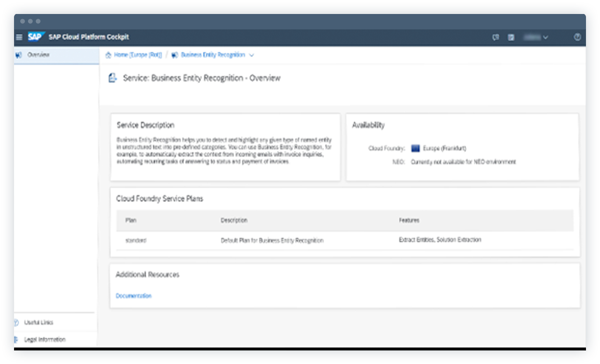
Task: Open the user account dropdown
Action: coord(536,37)
